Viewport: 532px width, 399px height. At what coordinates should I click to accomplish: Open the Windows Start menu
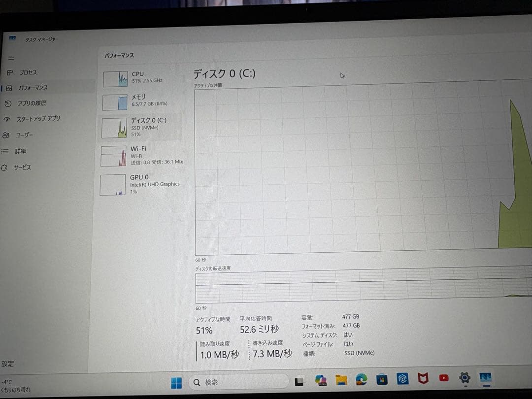[176, 382]
